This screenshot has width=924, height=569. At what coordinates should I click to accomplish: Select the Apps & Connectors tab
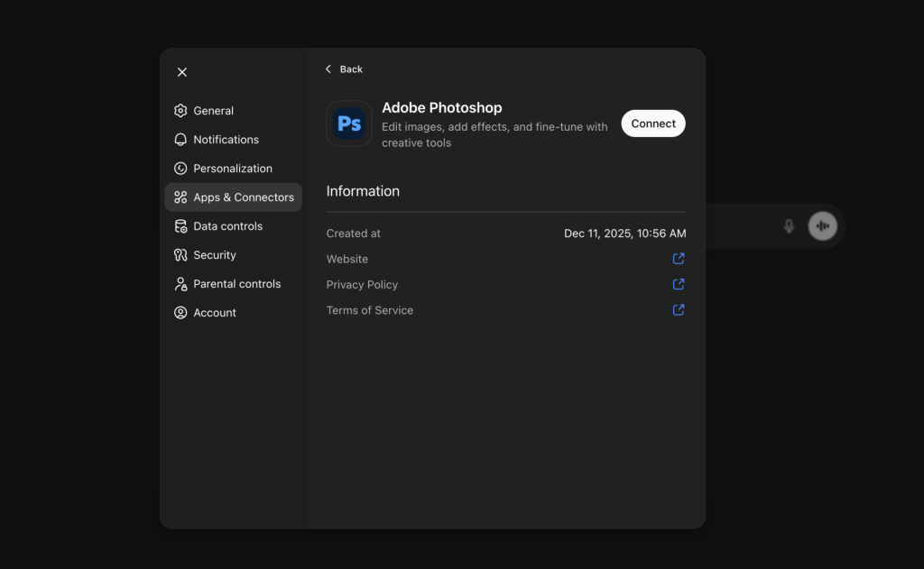click(x=234, y=197)
